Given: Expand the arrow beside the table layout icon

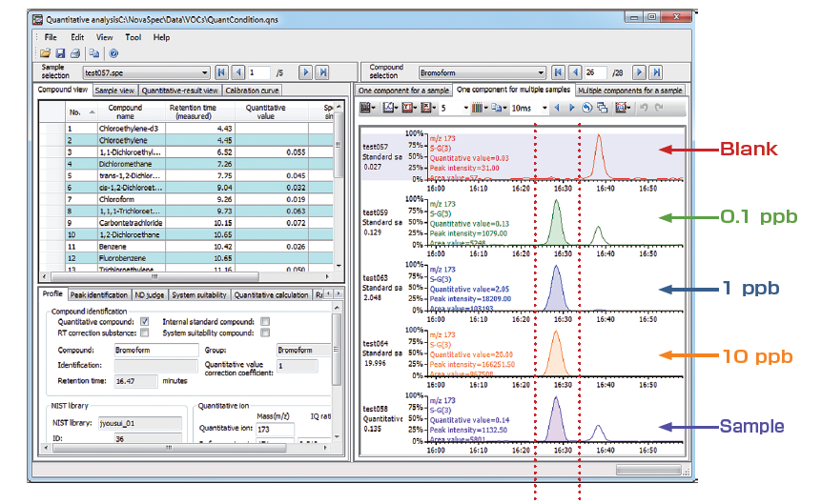Looking at the screenshot, I should [x=373, y=109].
